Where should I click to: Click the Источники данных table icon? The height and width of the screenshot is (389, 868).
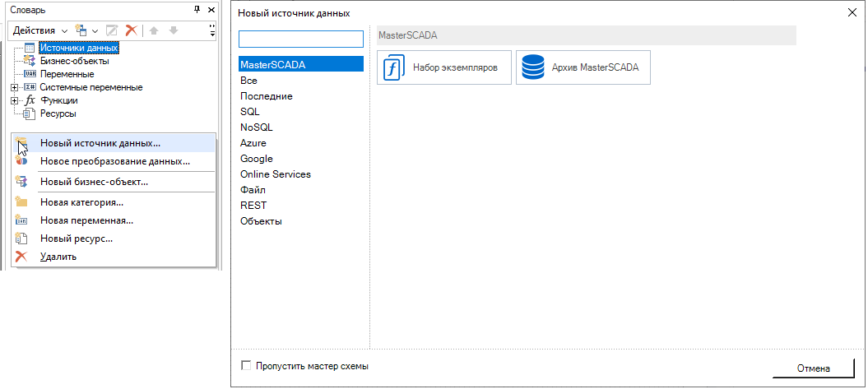[x=30, y=49]
